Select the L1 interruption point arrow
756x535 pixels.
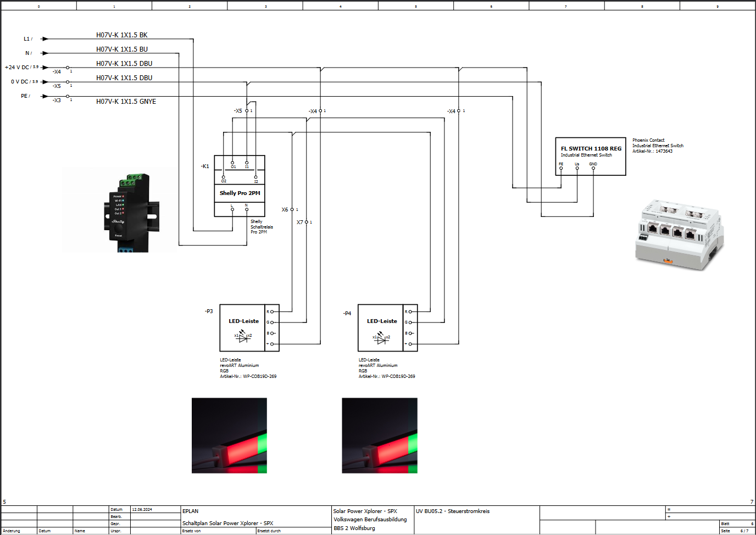(x=45, y=39)
